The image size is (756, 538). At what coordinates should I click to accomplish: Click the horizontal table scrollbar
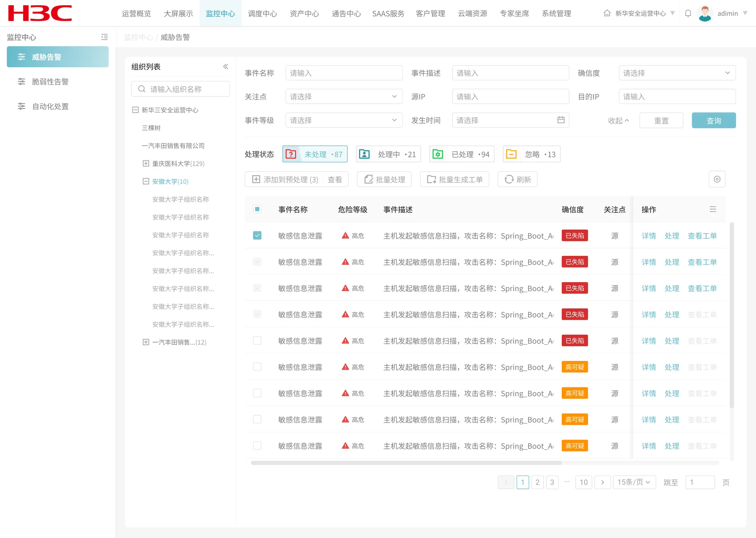pos(406,463)
